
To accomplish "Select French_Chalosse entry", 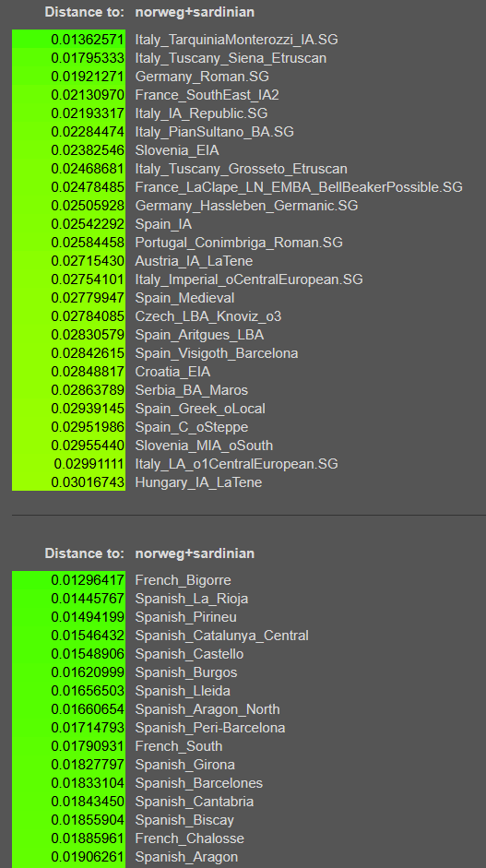I will pyautogui.click(x=190, y=838).
